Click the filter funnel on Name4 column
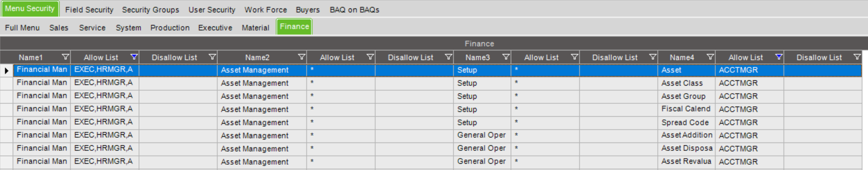Viewport: 868px width, 170px height. [x=711, y=57]
